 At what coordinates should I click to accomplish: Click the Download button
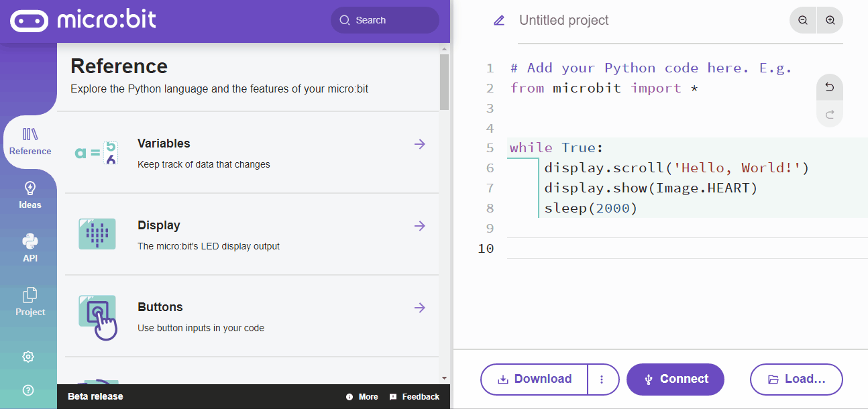[535, 379]
